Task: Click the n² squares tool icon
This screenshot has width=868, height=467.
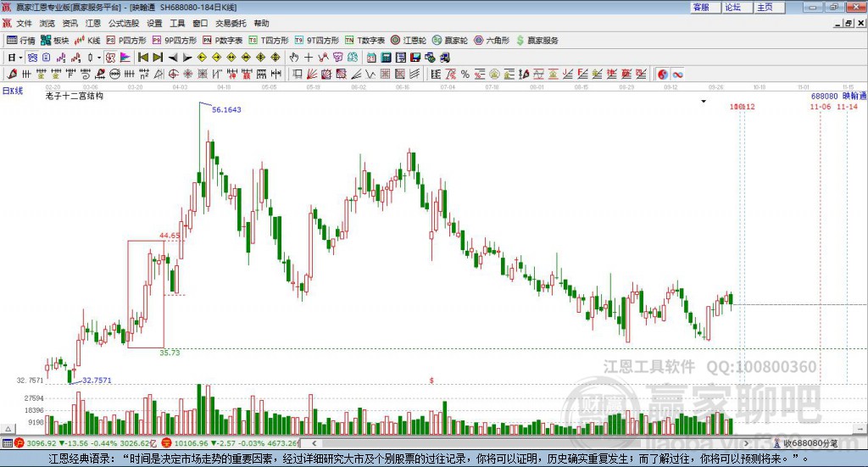Action: click(x=144, y=74)
